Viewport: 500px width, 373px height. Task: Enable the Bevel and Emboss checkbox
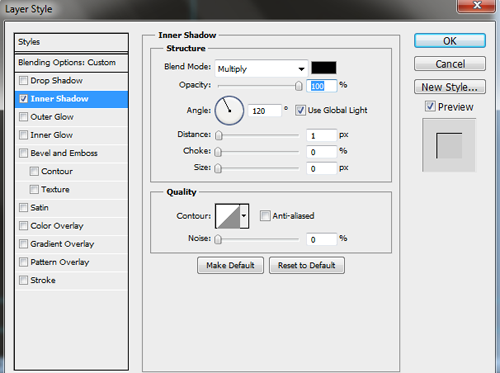23,153
